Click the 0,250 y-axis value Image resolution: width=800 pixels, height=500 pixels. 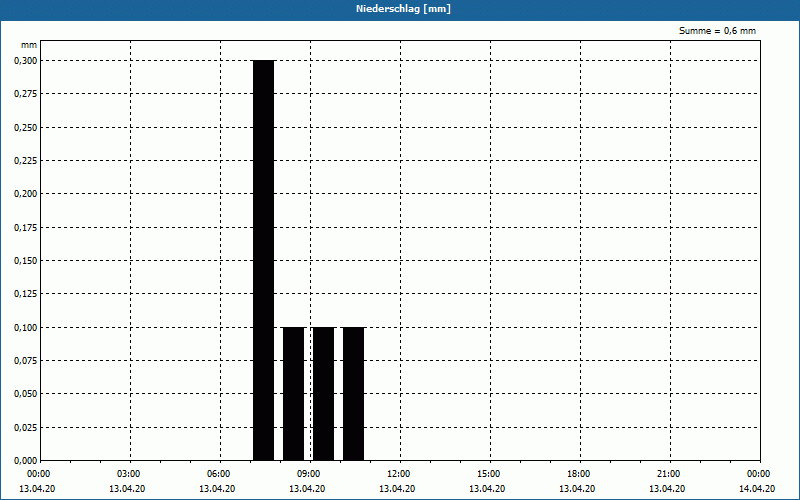pos(26,128)
